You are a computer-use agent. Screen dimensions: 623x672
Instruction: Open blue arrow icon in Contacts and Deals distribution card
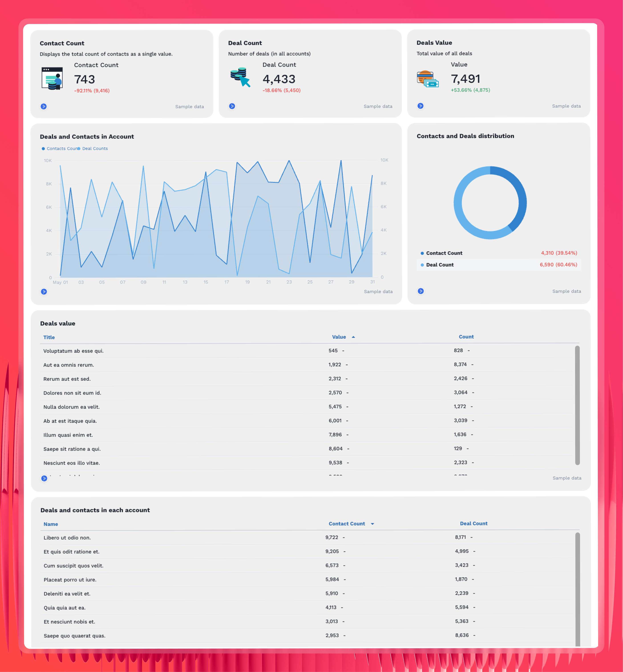click(421, 291)
